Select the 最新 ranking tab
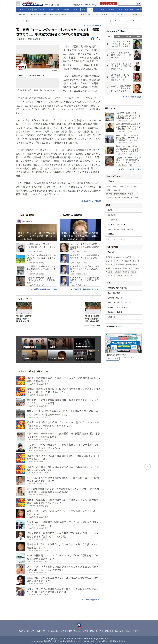This screenshot has width=158, height=644. click(109, 36)
